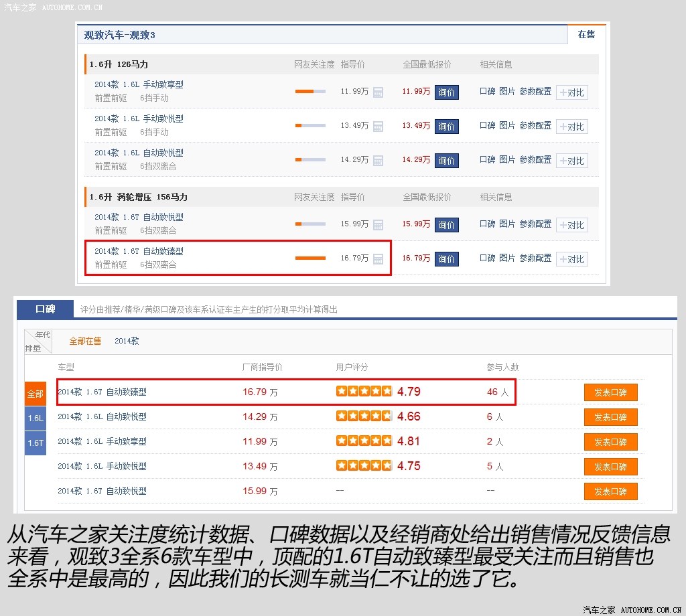Open 参数配置 link in 1.6L 手动致悦型 row
Image resolution: width=686 pixels, height=616 pixels.
535,125
